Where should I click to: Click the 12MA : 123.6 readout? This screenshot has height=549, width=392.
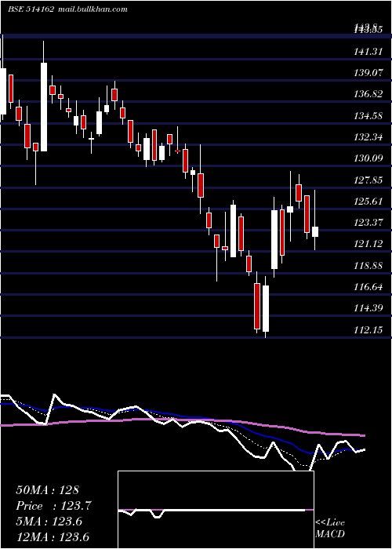click(53, 537)
